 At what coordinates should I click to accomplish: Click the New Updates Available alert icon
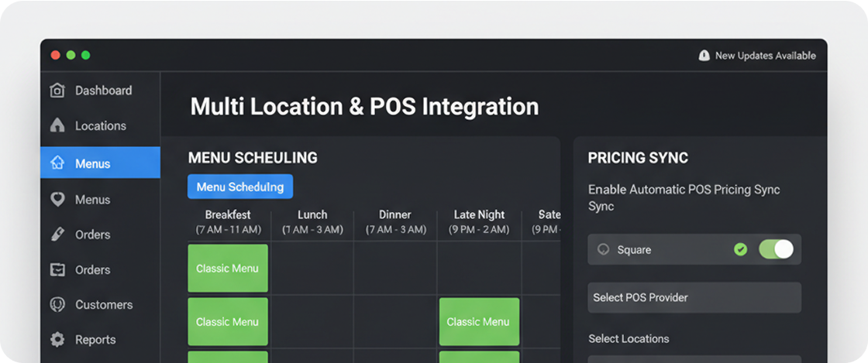pyautogui.click(x=704, y=56)
